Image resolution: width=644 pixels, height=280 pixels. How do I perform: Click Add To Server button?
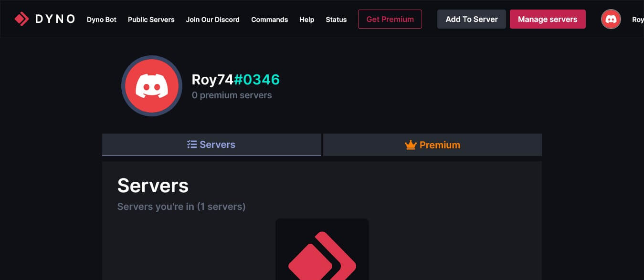pyautogui.click(x=472, y=19)
